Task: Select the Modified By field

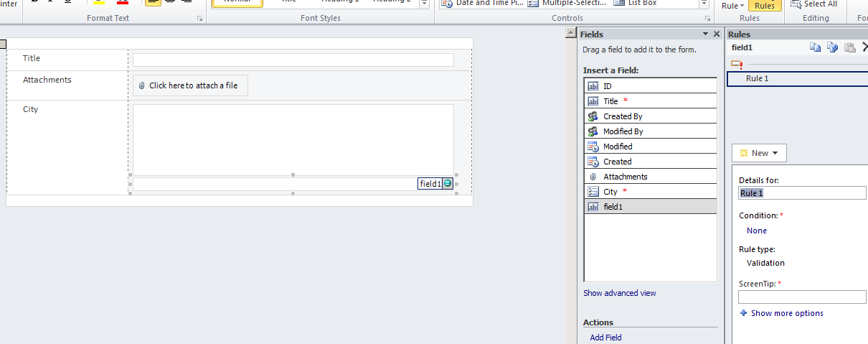Action: [x=651, y=131]
